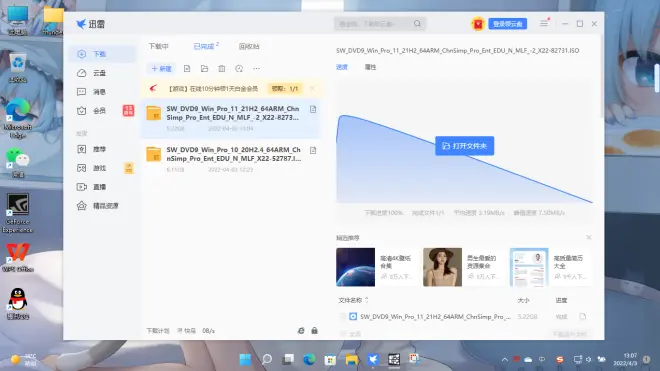Click the file icon on Win_Pro_10 row
Image resolution: width=660 pixels, height=371 pixels.
click(313, 150)
